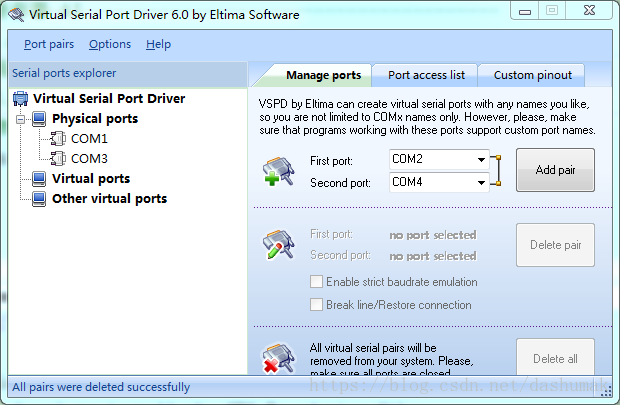Enable strict baudrate emulation checkbox
This screenshot has width=620, height=405.
pos(316,282)
